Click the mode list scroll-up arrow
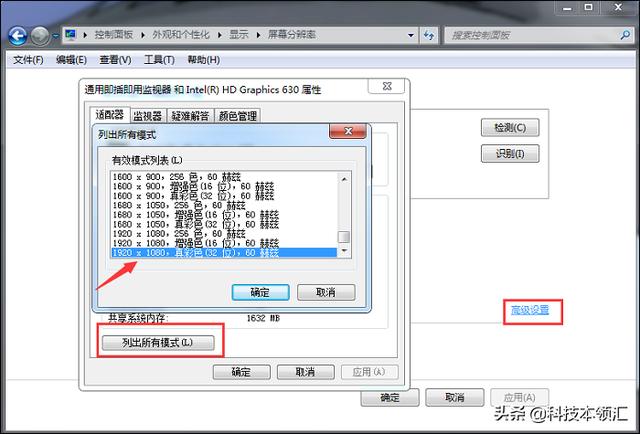 coord(344,179)
